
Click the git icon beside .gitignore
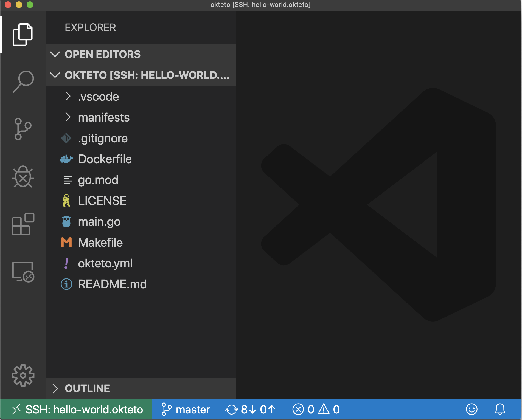(x=66, y=138)
